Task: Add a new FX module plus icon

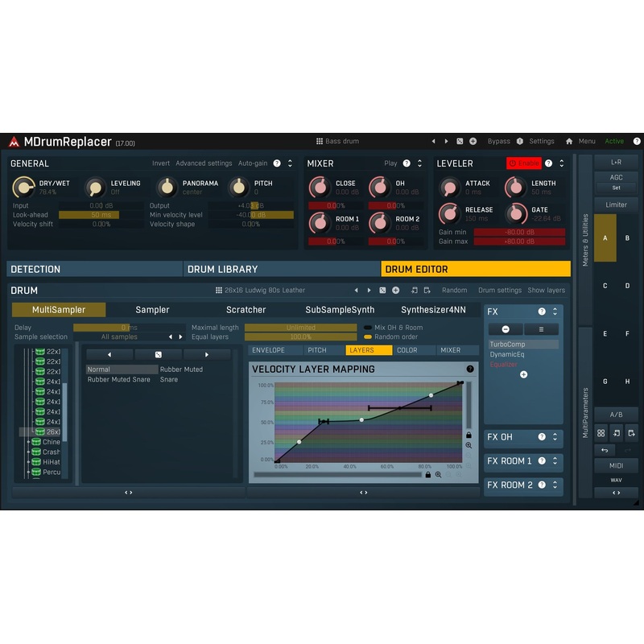Action: click(524, 374)
